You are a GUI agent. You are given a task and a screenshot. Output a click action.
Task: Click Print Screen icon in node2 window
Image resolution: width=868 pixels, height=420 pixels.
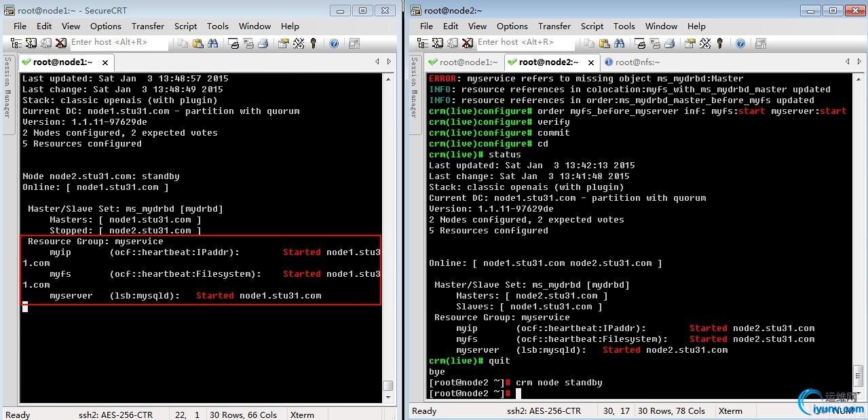641,43
